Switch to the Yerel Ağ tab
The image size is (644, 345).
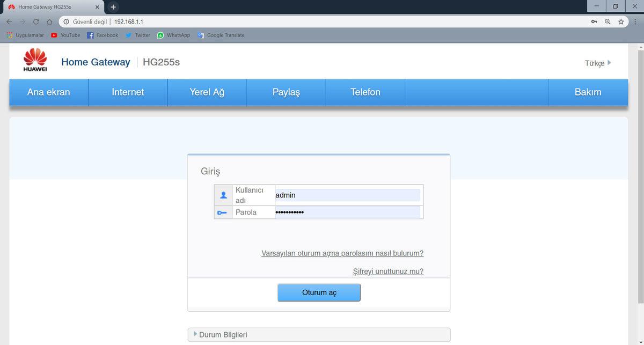[x=207, y=92]
